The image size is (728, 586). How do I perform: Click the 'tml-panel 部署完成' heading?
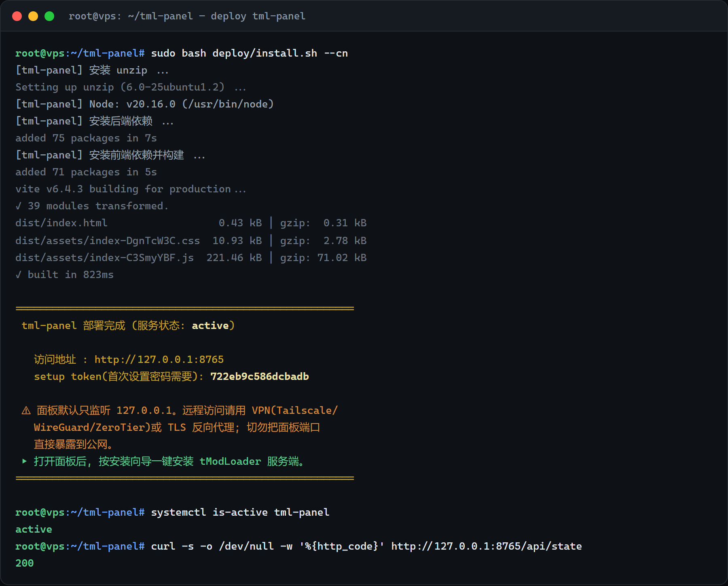(x=74, y=326)
